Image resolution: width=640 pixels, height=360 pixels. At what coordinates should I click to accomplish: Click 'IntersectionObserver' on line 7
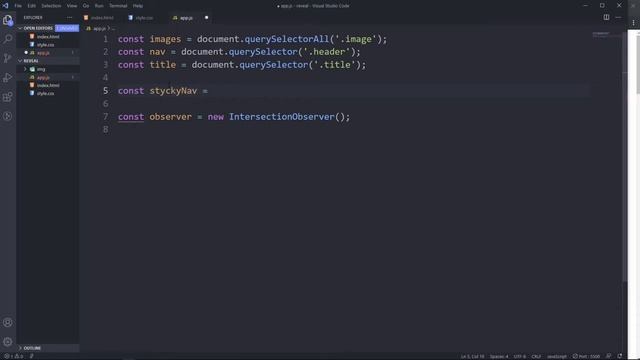282,117
